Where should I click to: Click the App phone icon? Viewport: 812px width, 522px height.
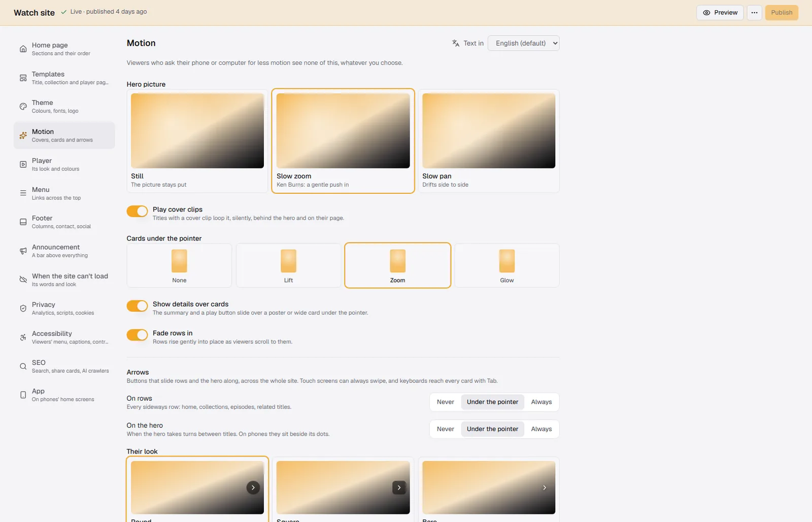point(23,395)
